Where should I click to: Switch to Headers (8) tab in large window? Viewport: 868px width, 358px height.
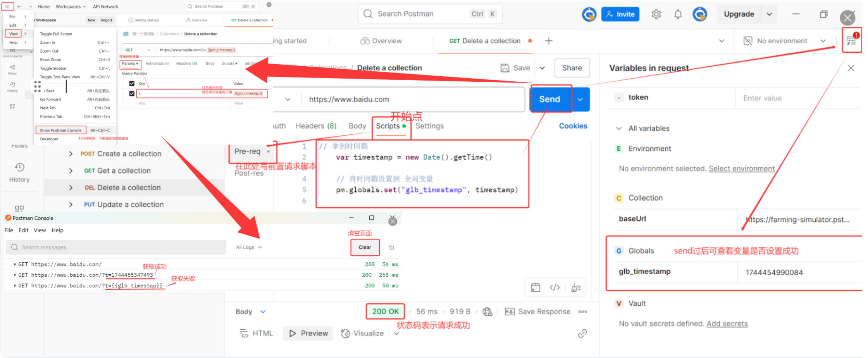(x=316, y=126)
